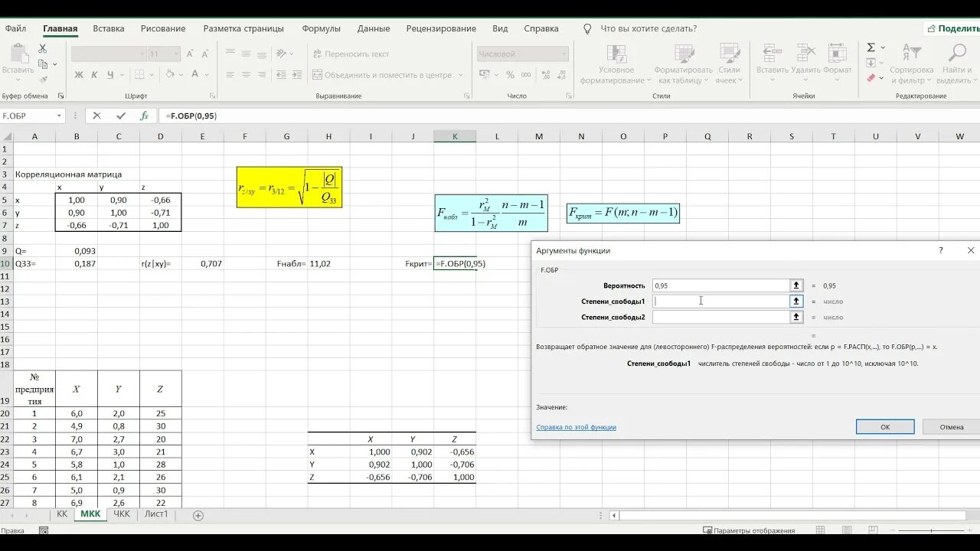Collapse dialog via Вероятность range selector arrow
The image size is (980, 551).
pos(796,285)
